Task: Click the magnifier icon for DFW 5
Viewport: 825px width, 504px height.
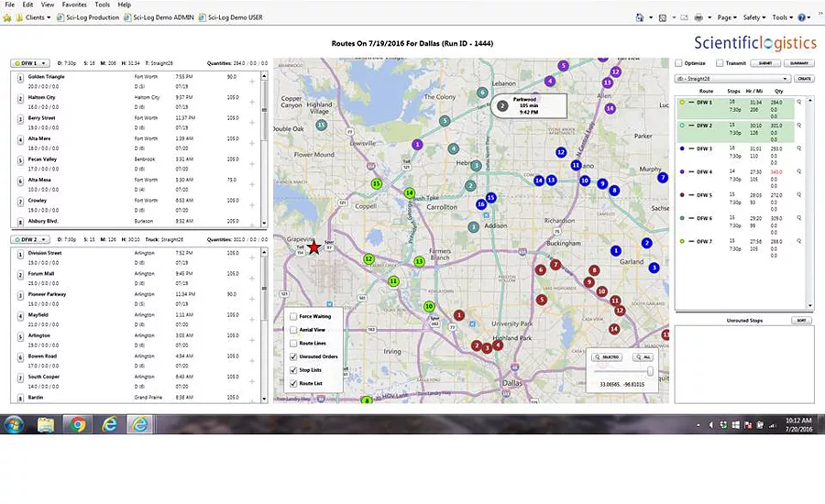Action: click(x=798, y=194)
